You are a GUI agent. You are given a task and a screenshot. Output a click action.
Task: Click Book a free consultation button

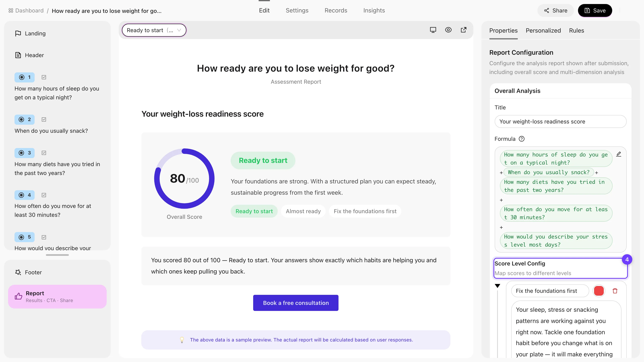coord(296,303)
